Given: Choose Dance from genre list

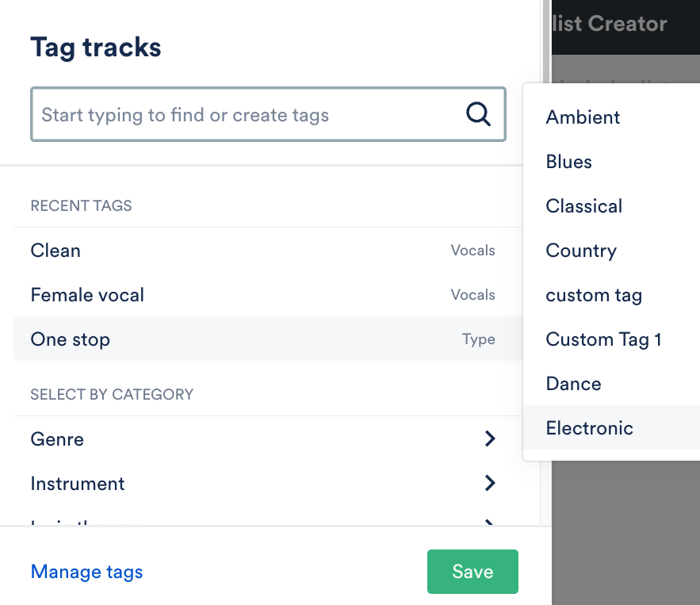Looking at the screenshot, I should click(573, 384).
